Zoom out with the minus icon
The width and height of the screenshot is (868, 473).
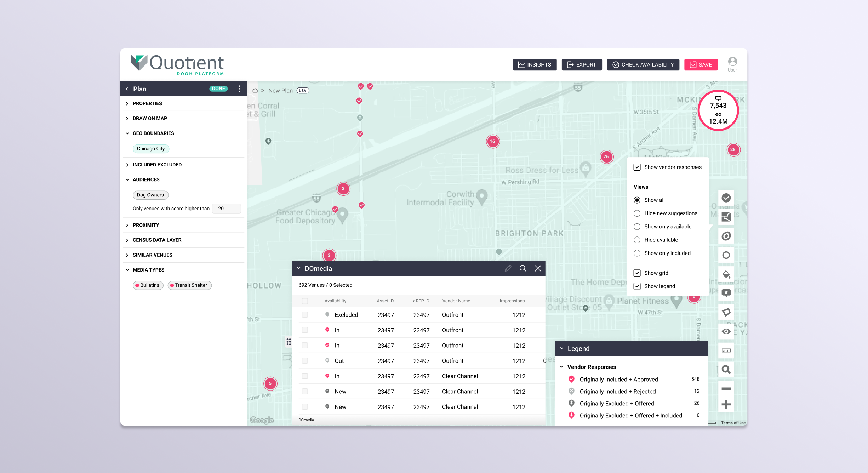(x=726, y=389)
